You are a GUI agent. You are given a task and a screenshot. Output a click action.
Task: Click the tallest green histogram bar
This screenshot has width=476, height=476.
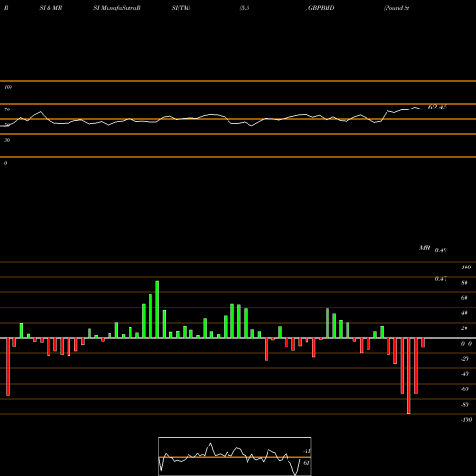coord(157,309)
